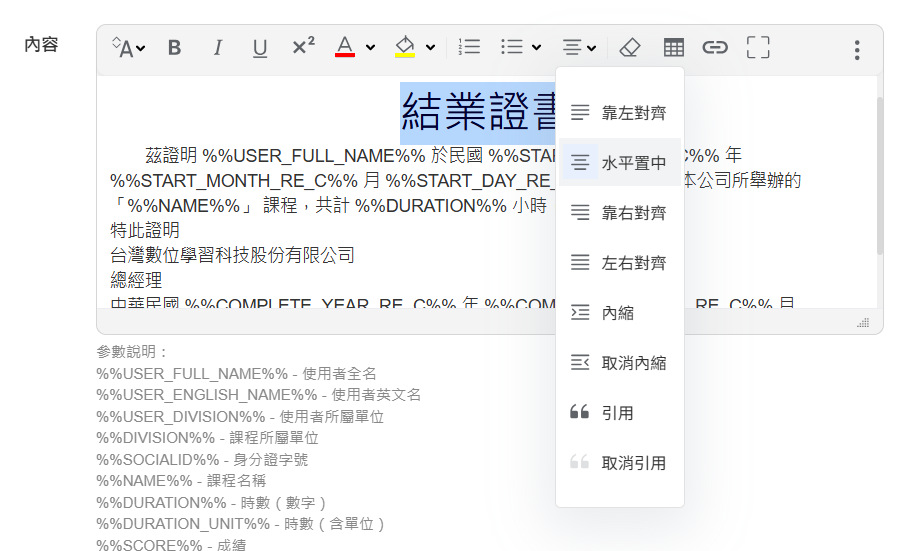Click the red-underlined font color A
908x551 pixels.
tap(345, 47)
